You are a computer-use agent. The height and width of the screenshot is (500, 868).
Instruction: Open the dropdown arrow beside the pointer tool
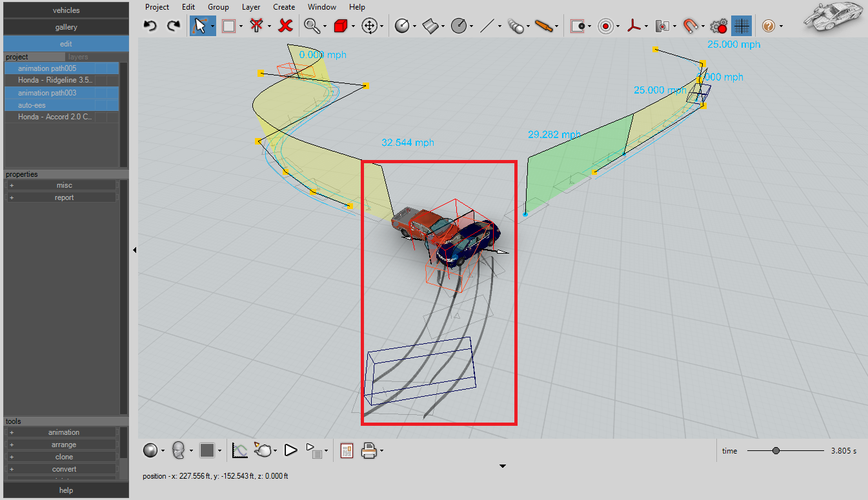[212, 26]
